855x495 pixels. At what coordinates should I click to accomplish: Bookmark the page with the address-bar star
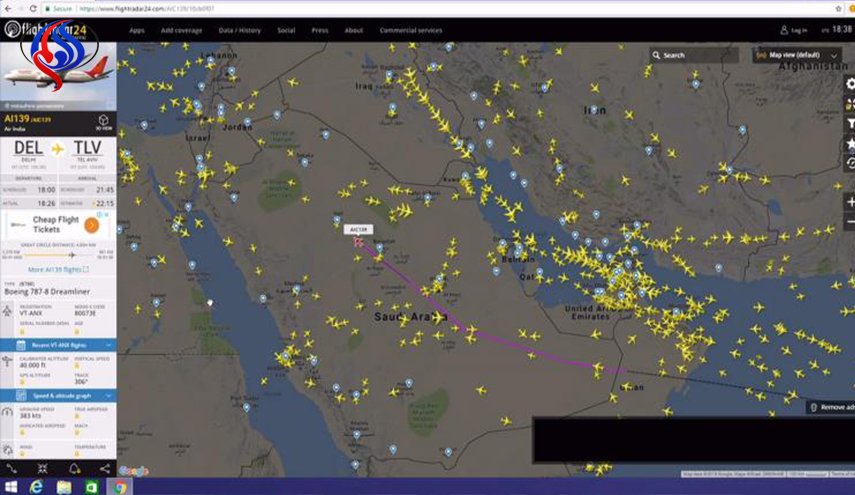pyautogui.click(x=839, y=9)
